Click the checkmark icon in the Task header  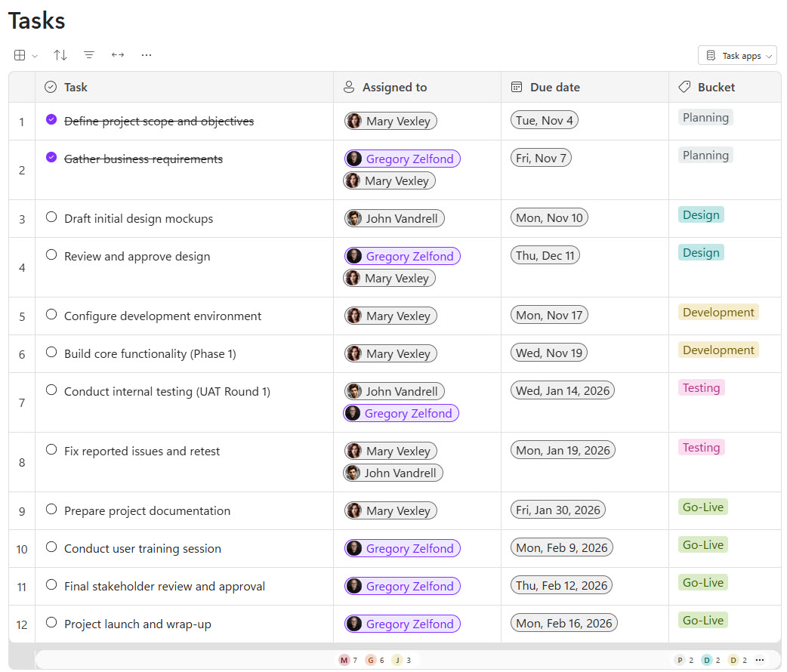point(50,87)
